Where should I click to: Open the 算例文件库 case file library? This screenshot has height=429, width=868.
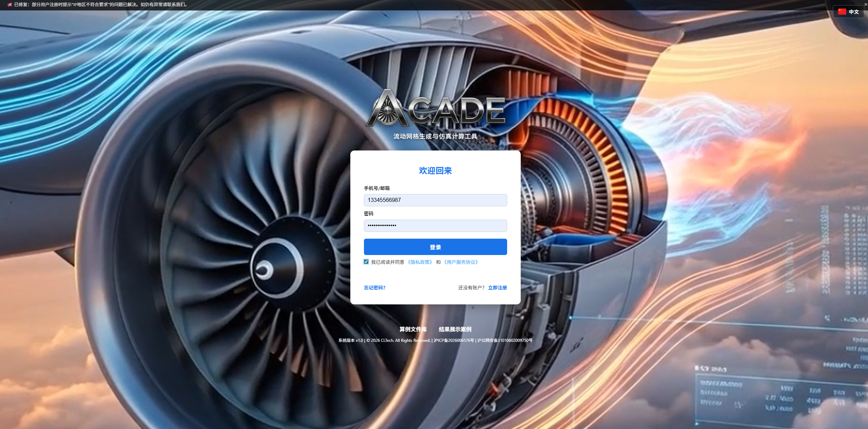[413, 329]
